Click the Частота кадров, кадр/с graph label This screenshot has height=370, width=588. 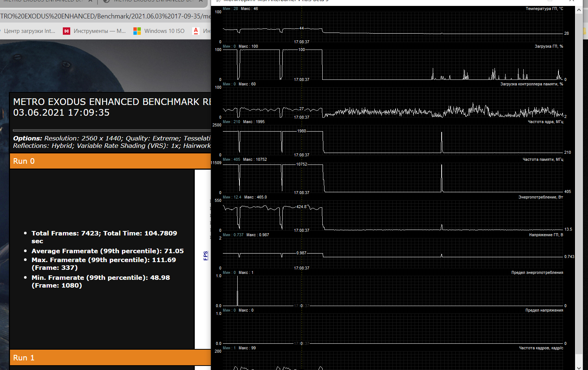tap(541, 348)
